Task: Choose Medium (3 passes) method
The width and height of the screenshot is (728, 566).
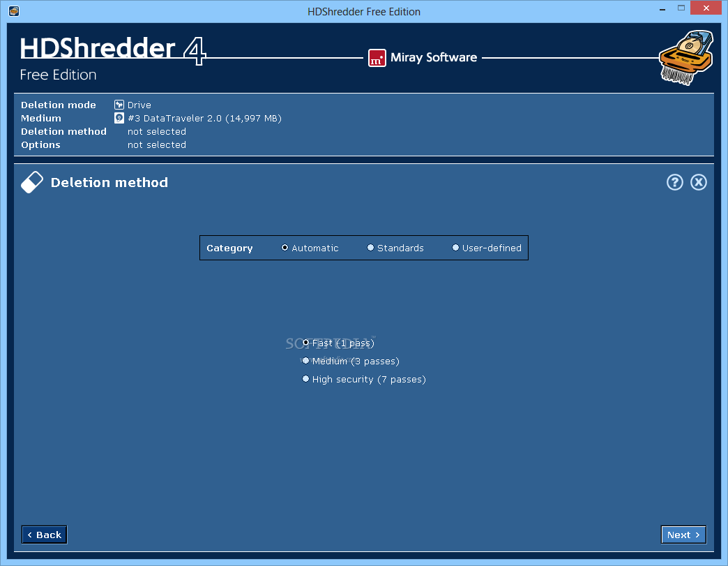Action: [x=351, y=361]
